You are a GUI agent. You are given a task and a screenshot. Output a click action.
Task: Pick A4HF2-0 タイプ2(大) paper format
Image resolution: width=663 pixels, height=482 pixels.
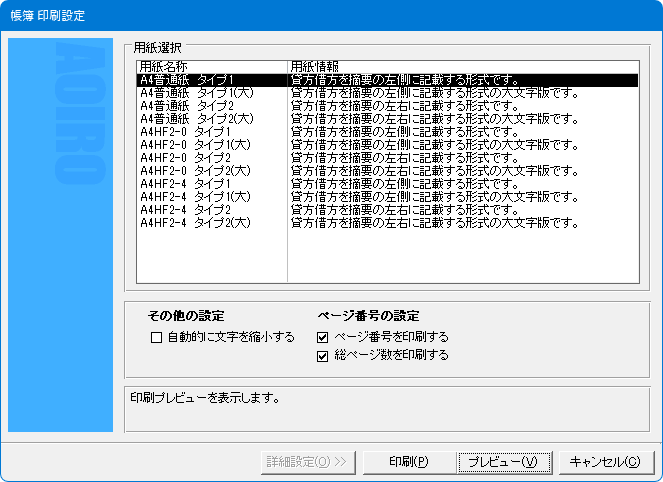coord(193,170)
